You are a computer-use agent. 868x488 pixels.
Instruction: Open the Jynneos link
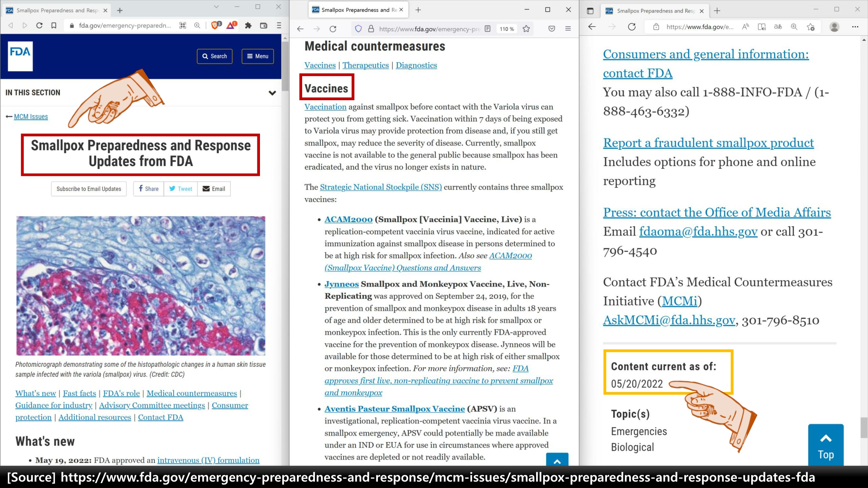tap(342, 284)
